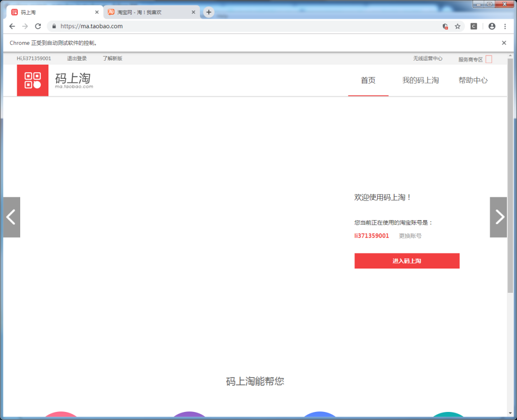Click the browser forward arrow
This screenshot has width=517, height=420.
[25, 26]
